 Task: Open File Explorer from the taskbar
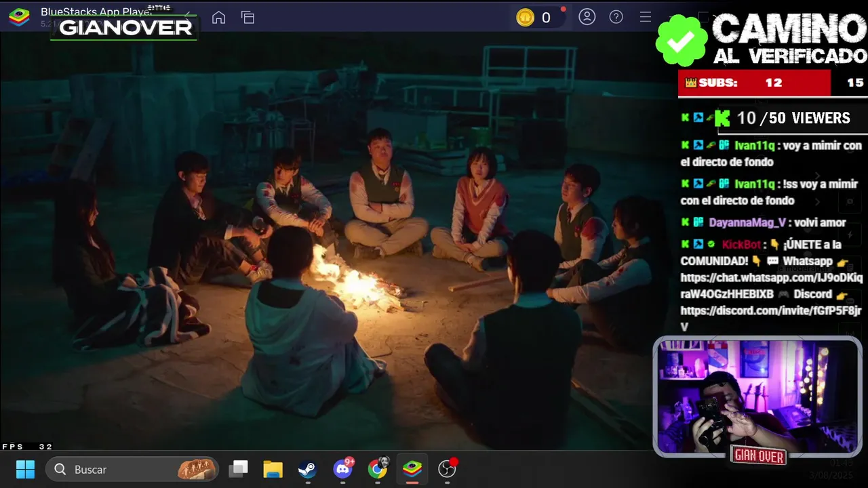tap(273, 469)
